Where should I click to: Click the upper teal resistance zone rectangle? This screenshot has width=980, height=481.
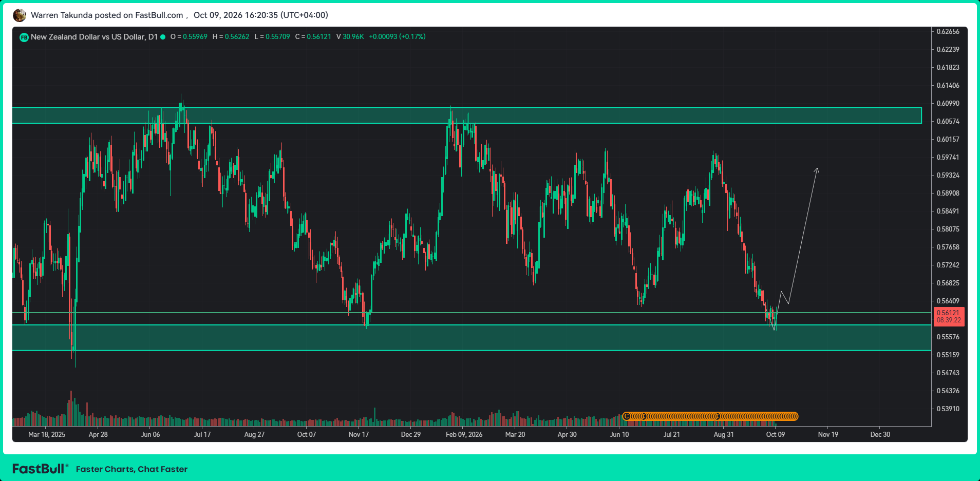click(x=467, y=116)
